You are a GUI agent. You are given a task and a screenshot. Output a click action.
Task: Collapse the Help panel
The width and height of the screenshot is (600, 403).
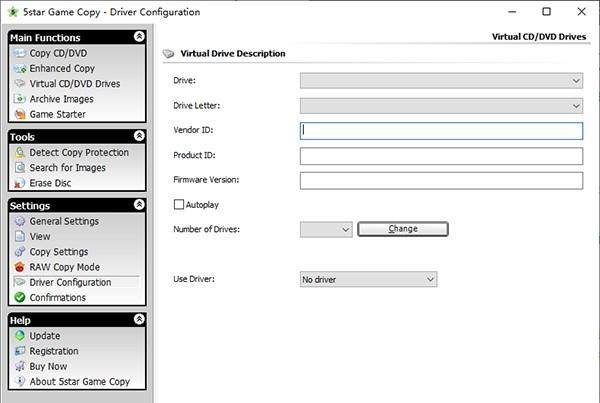(139, 319)
